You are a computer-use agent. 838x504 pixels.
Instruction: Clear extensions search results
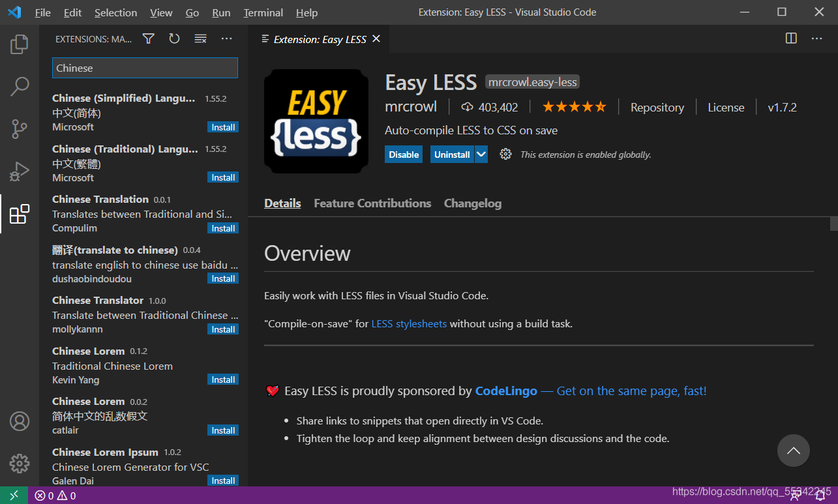click(201, 39)
